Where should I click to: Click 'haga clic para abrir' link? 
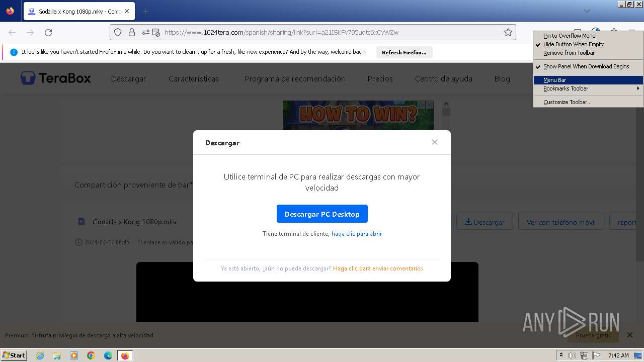357,234
